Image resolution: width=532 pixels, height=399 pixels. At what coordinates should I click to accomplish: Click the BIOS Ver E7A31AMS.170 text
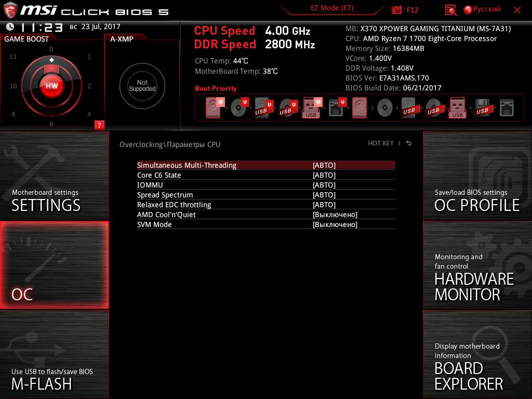(x=387, y=78)
